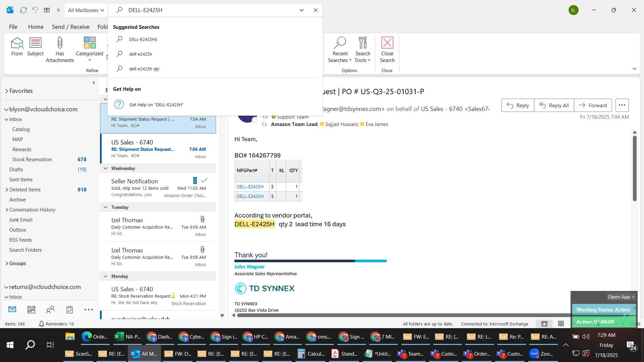
Task: Click the Send/Receive sync icon in title bar
Action: click(23, 10)
